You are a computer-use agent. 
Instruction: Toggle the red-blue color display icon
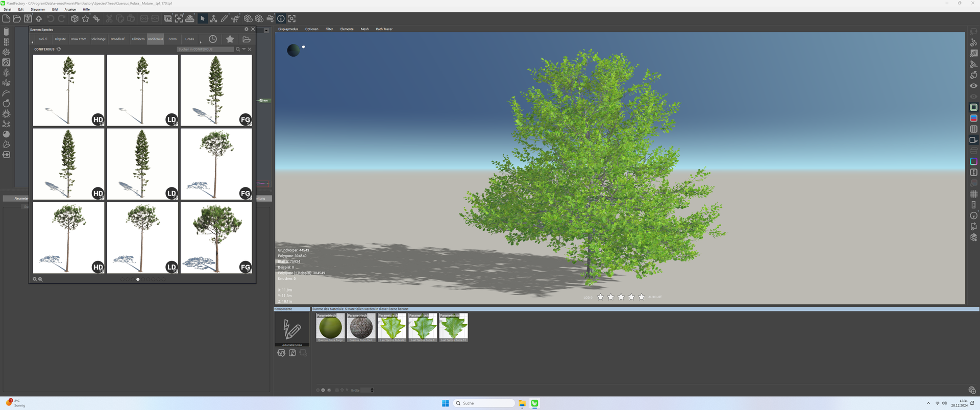click(974, 118)
